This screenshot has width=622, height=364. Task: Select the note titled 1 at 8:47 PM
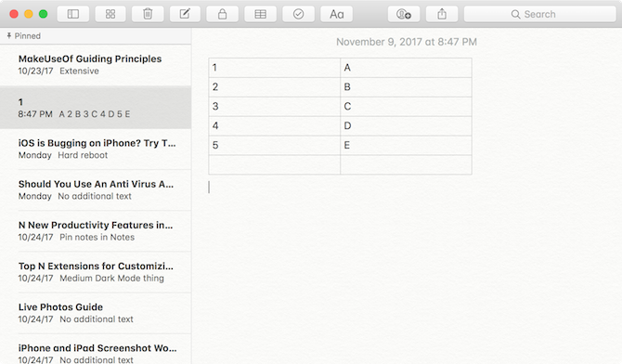coord(96,107)
